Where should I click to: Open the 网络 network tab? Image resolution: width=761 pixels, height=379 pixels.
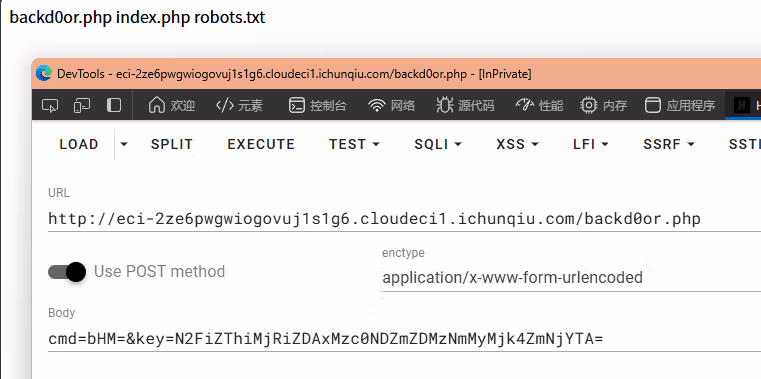(x=391, y=105)
